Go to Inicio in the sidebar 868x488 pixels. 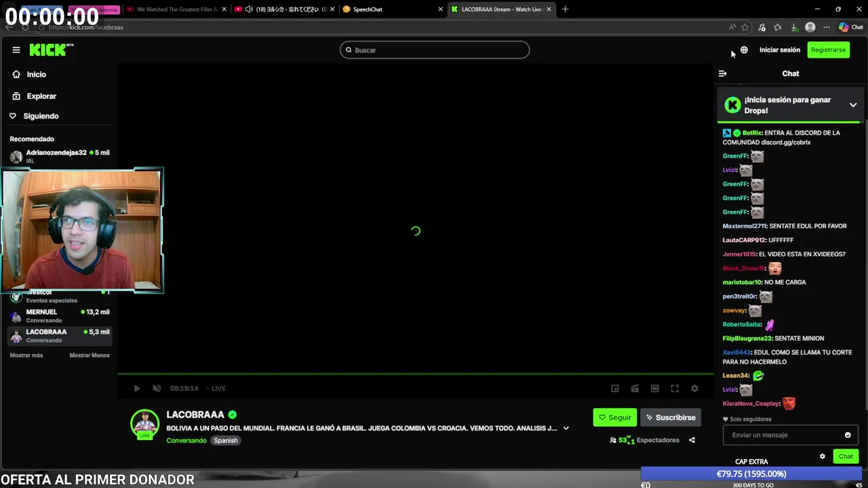click(29, 75)
